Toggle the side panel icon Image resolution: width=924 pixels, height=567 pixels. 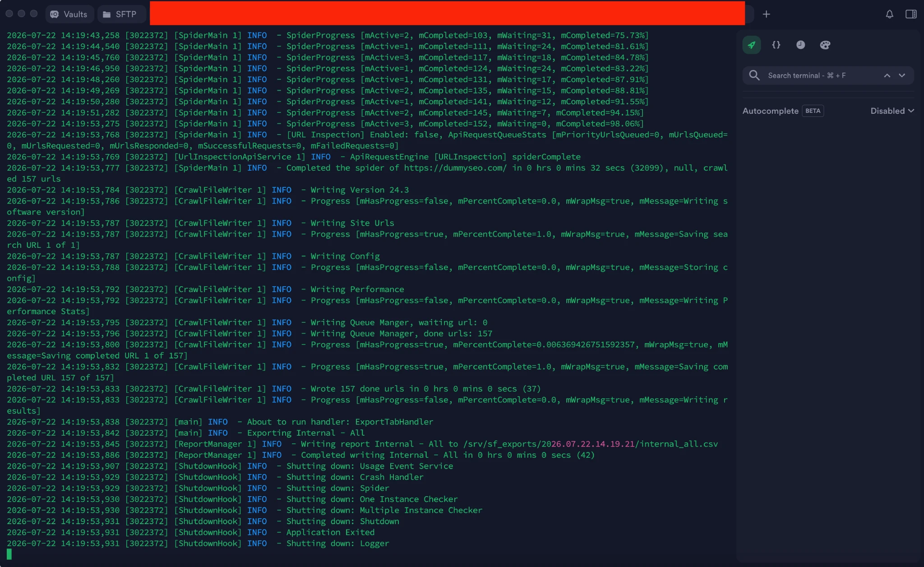[911, 14]
